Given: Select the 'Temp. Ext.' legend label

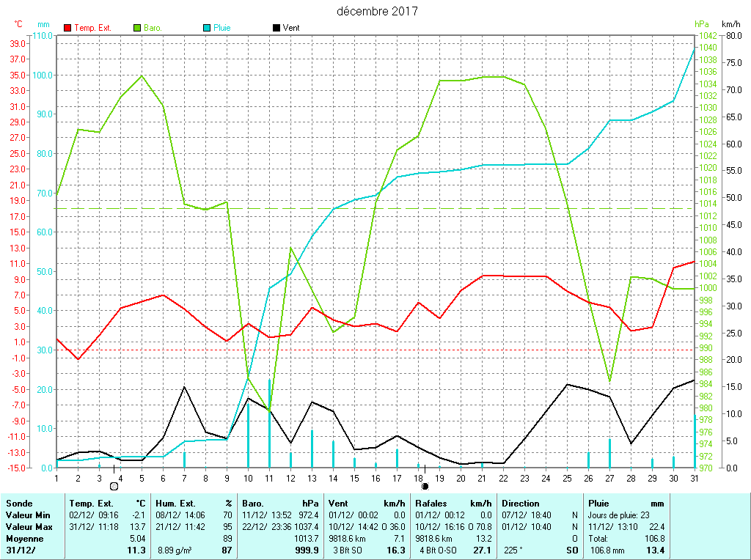Looking at the screenshot, I should tap(93, 28).
